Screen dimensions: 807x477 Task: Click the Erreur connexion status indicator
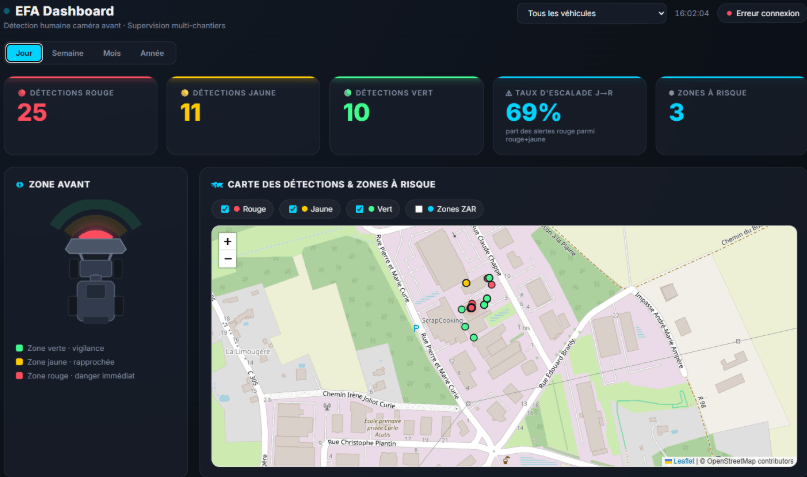pos(762,13)
